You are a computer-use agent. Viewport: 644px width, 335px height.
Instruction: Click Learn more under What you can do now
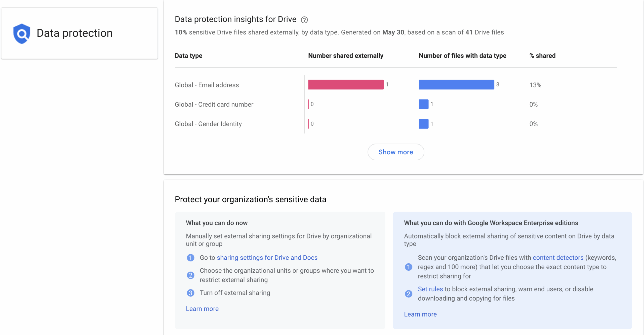tap(202, 309)
